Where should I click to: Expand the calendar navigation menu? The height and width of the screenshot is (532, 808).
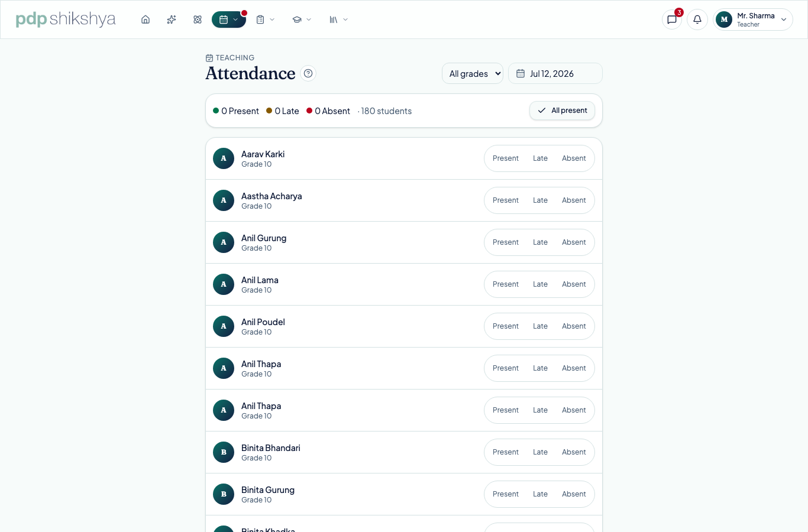click(x=229, y=20)
